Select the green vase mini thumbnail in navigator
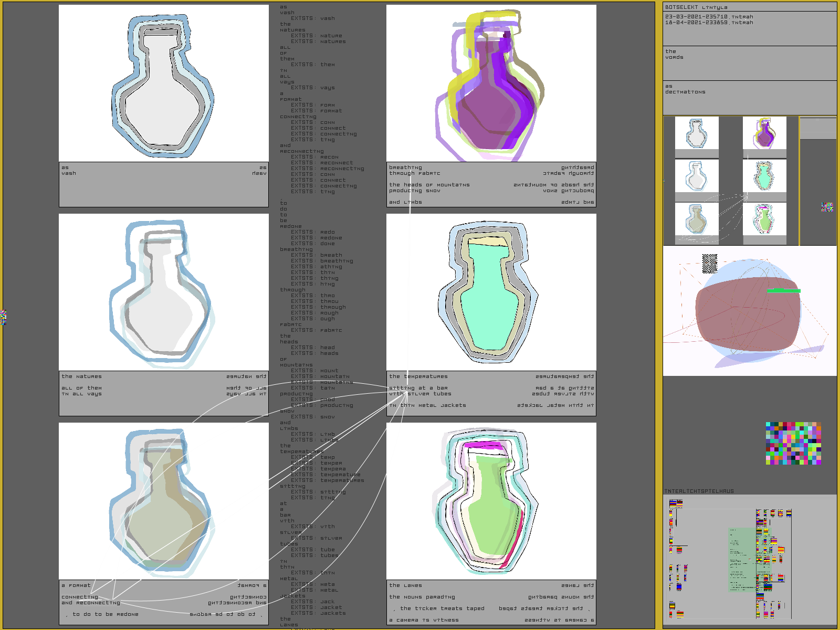Viewport: 840px width, 630px height. [x=764, y=219]
